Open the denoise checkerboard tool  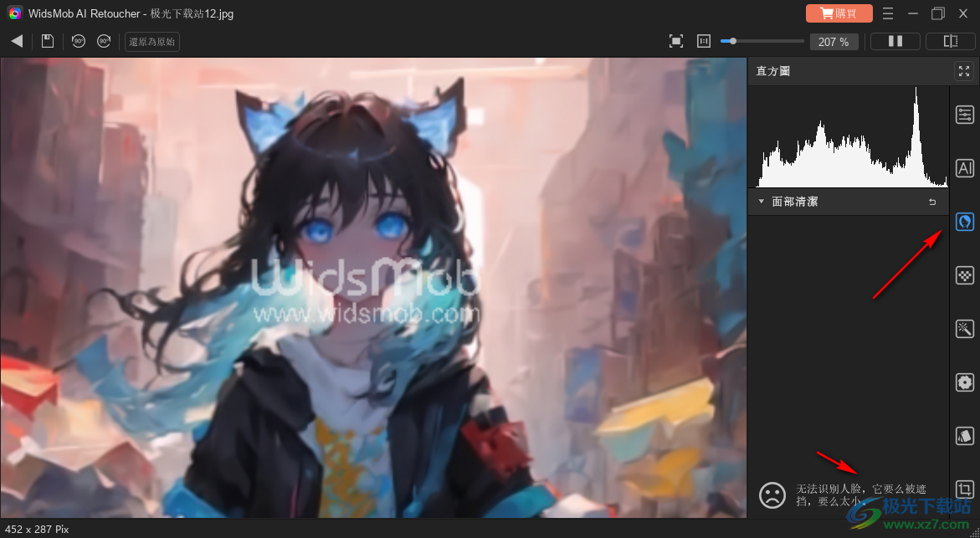pyautogui.click(x=965, y=275)
